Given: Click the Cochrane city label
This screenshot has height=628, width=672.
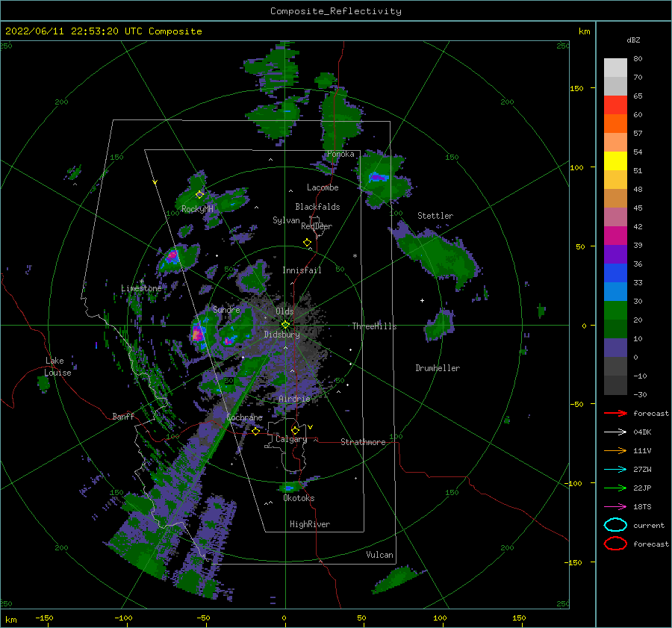Looking at the screenshot, I should [244, 417].
